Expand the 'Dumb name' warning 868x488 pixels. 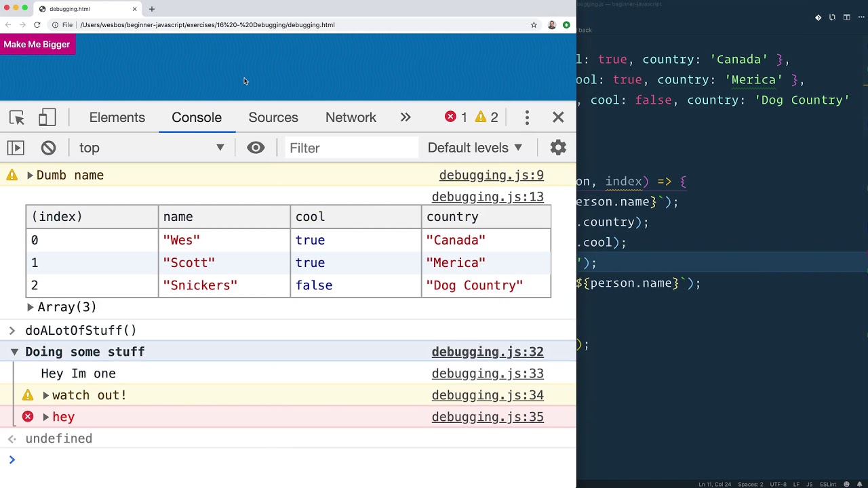30,176
